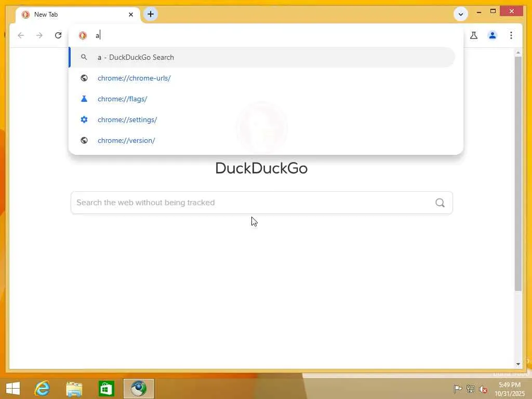Click the gear icon beside chrome://settings/
The image size is (532, 399).
tap(84, 119)
